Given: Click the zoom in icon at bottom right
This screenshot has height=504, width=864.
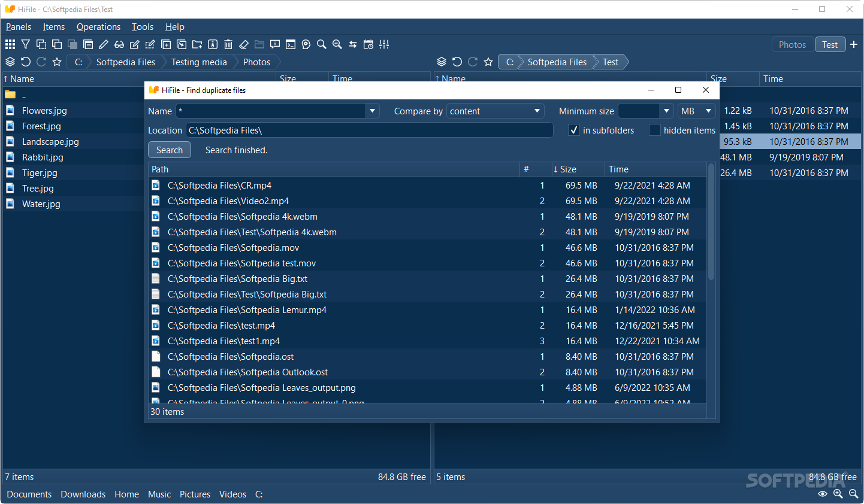Looking at the screenshot, I should pos(838,494).
